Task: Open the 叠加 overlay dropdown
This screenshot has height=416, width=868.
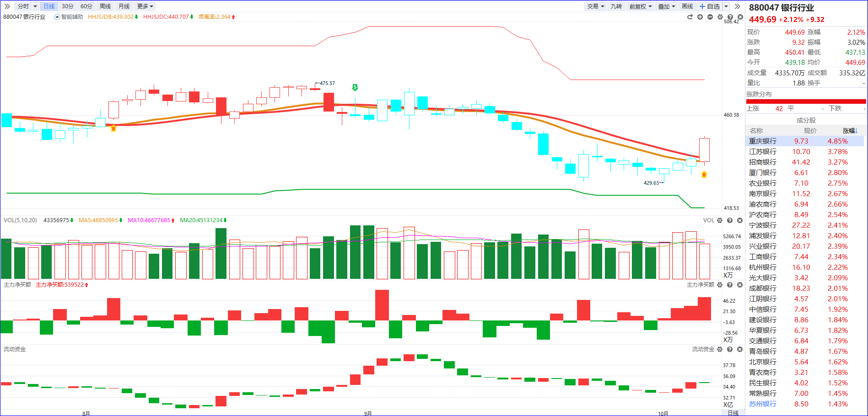Action: (667, 6)
